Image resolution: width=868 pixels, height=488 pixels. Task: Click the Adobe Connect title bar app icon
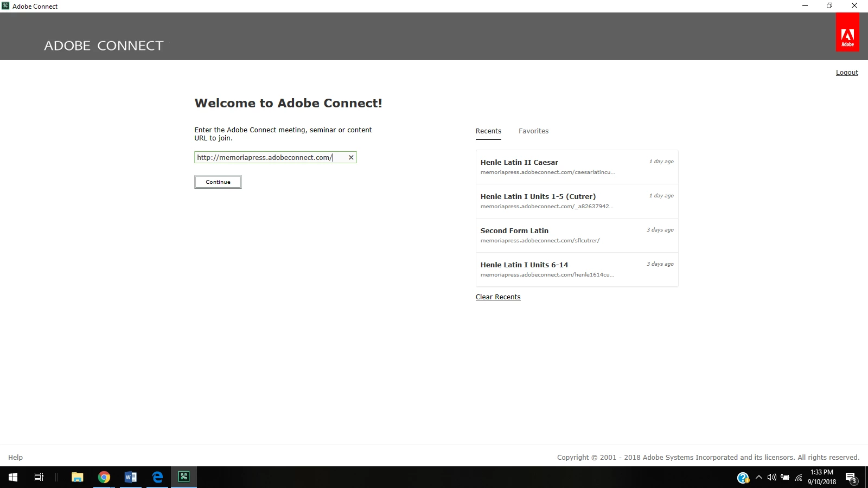[5, 5]
